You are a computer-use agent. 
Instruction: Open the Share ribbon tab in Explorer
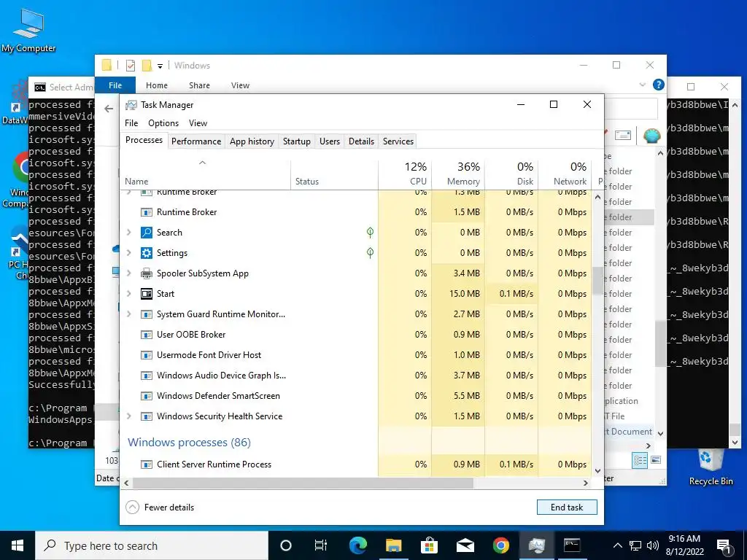tap(199, 85)
